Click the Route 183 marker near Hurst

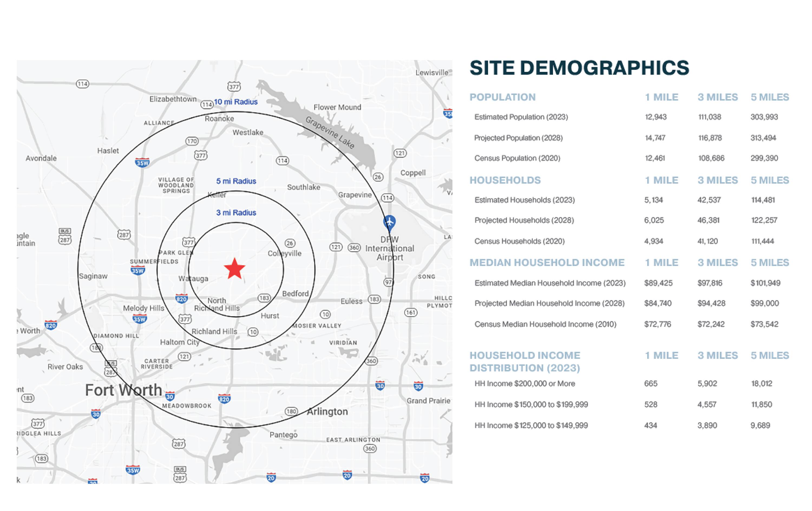point(264,298)
